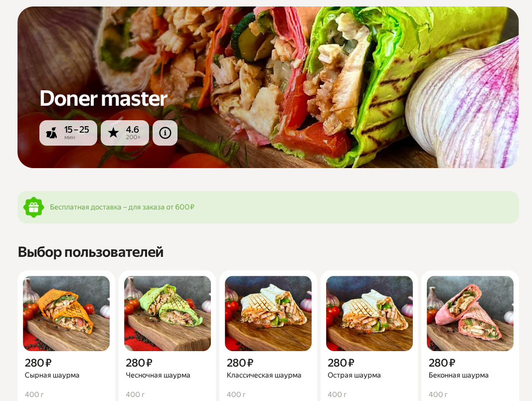The width and height of the screenshot is (532, 401).
Task: Select the Беконная шаурма title
Action: (x=458, y=375)
